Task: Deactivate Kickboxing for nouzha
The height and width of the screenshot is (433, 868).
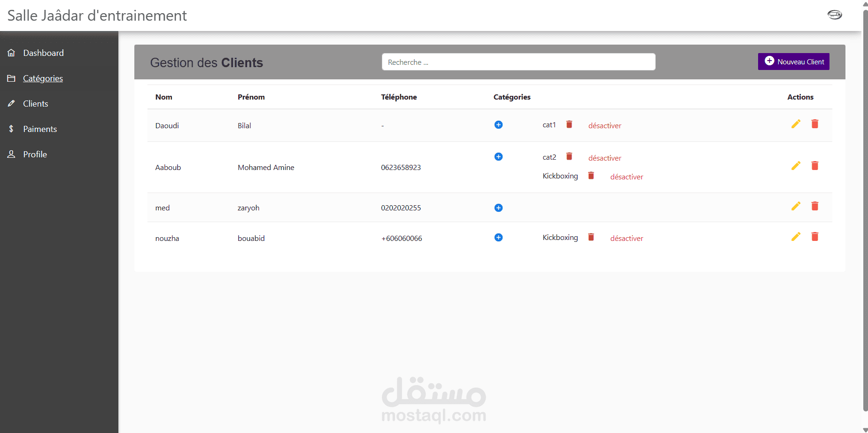Action: [627, 238]
